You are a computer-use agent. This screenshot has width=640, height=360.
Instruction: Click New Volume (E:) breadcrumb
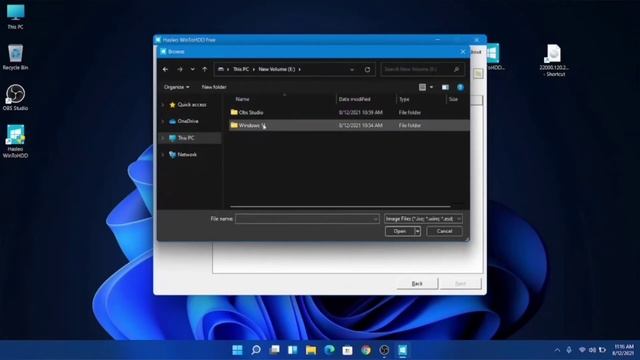(277, 69)
